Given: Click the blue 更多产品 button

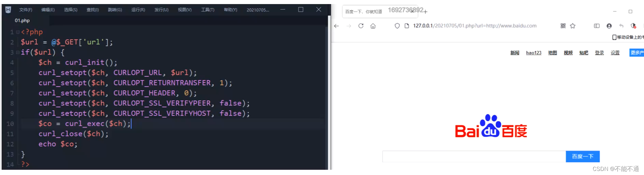Looking at the screenshot, I should [x=637, y=53].
